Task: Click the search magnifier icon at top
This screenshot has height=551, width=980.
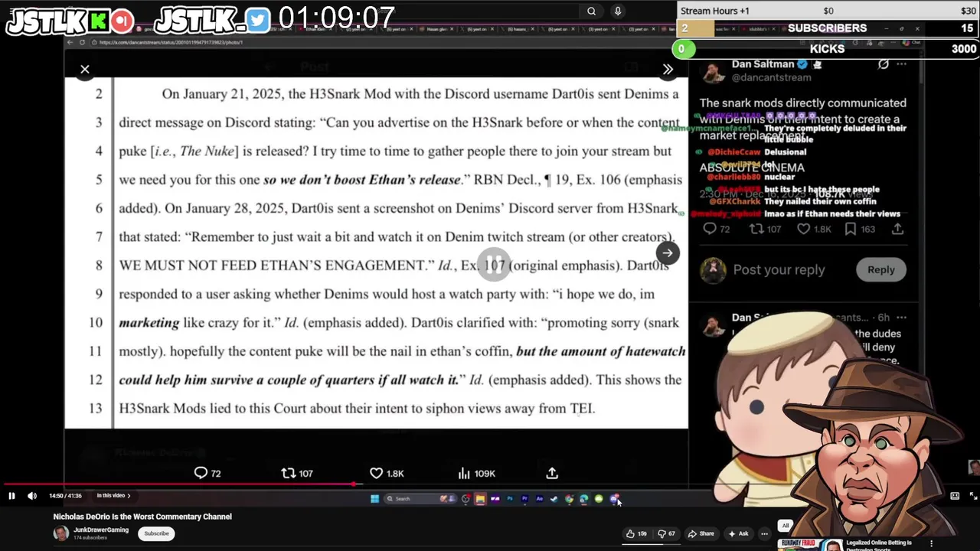Action: [x=591, y=11]
